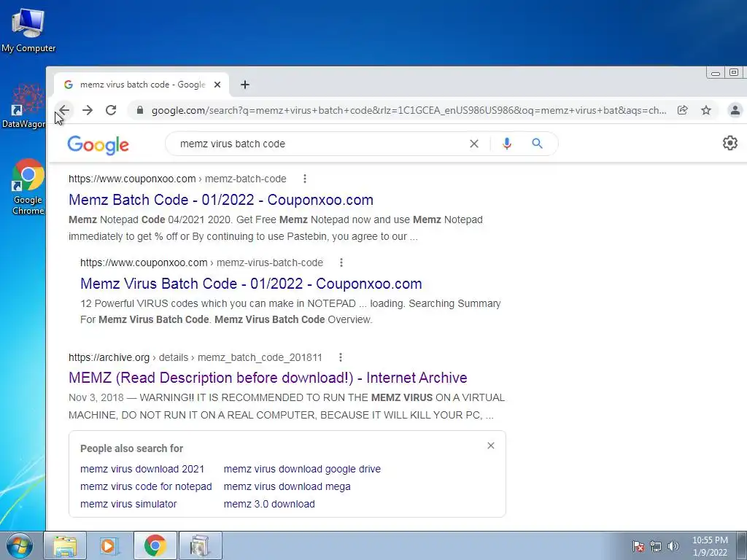
Task: Open 'Memz Virus Batch Code - 01/2022' link
Action: tap(251, 284)
